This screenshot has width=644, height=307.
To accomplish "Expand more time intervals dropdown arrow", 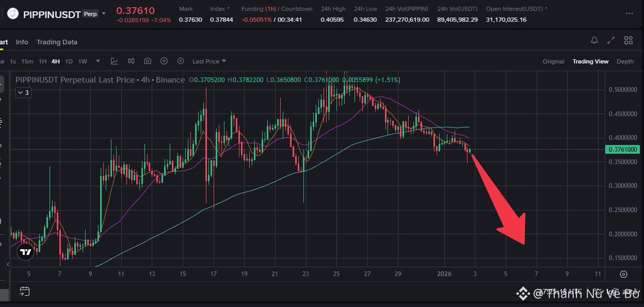I will (98, 61).
